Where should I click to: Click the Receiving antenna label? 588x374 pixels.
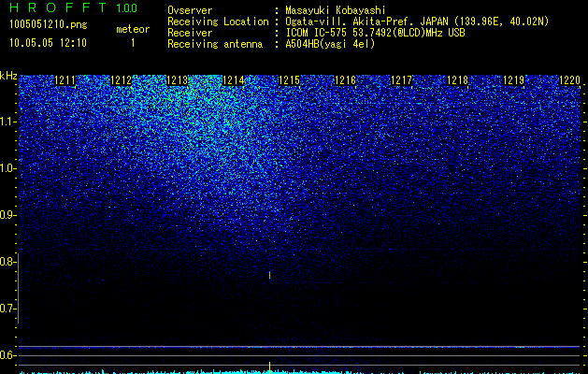coord(215,44)
